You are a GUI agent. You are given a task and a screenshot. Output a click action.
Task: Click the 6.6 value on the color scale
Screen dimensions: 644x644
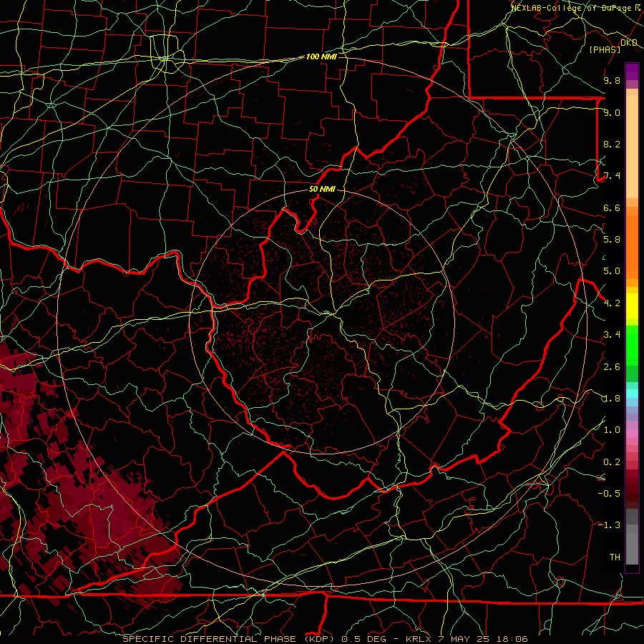(612, 208)
